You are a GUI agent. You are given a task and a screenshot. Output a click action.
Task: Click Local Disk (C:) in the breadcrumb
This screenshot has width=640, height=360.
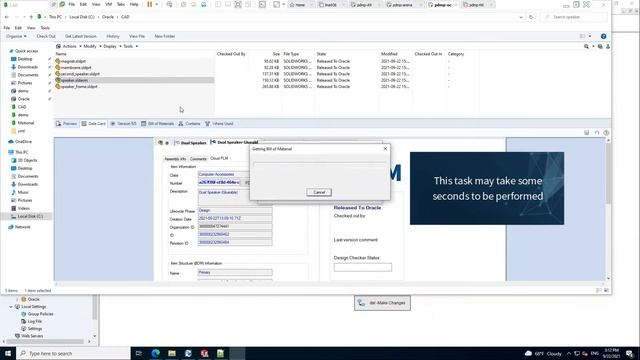[82, 17]
